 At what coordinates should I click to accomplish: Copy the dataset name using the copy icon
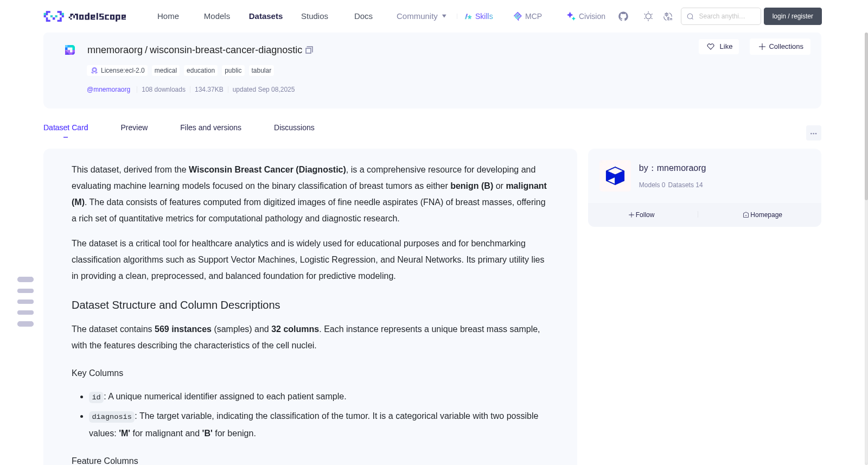pyautogui.click(x=309, y=50)
